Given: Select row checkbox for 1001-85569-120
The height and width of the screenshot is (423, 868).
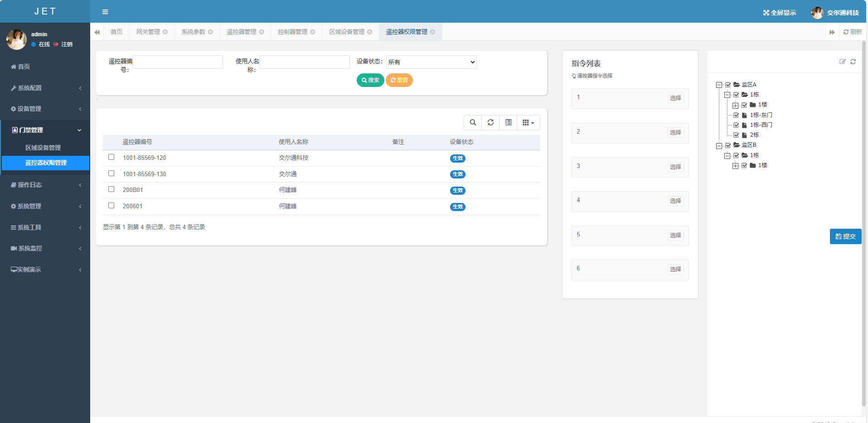Looking at the screenshot, I should pyautogui.click(x=111, y=157).
